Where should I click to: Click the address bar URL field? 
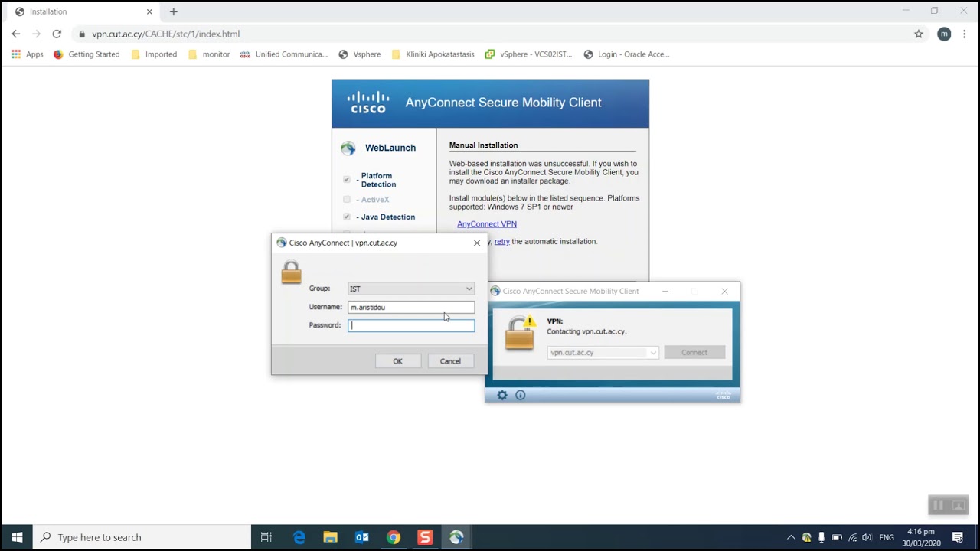(x=490, y=34)
